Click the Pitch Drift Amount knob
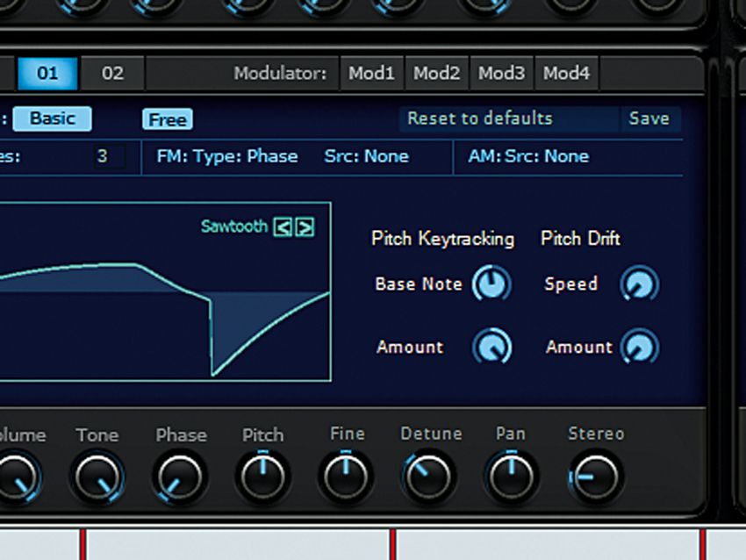Image resolution: width=746 pixels, height=560 pixels. click(640, 347)
